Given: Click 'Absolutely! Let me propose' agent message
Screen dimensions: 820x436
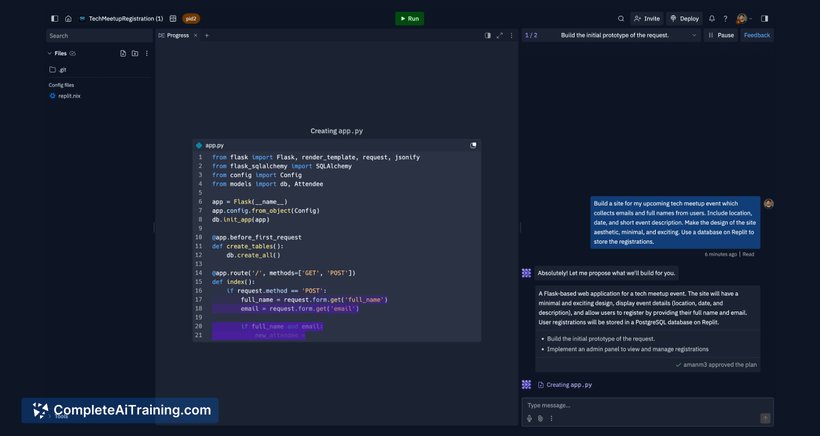Looking at the screenshot, I should (606, 273).
